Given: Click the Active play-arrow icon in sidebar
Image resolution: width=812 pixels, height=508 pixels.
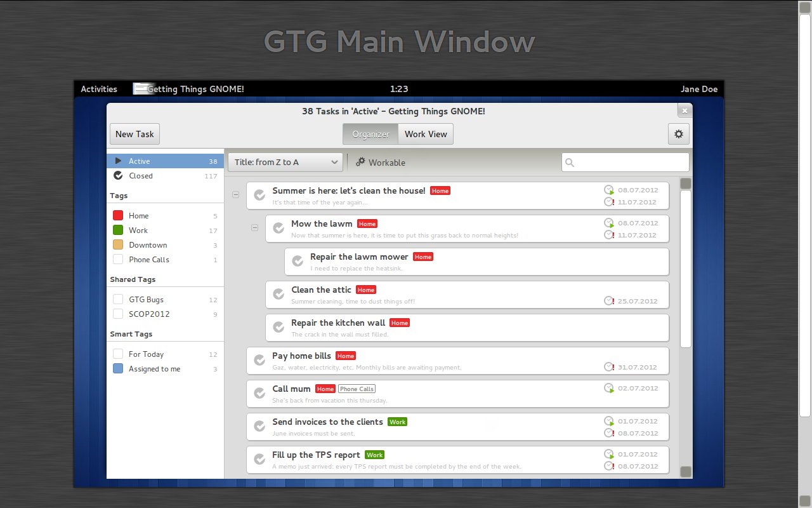Looking at the screenshot, I should (x=118, y=161).
